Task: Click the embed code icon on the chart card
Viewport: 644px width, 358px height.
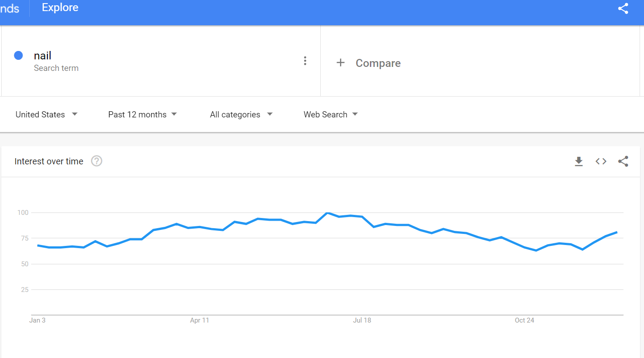Action: 601,161
